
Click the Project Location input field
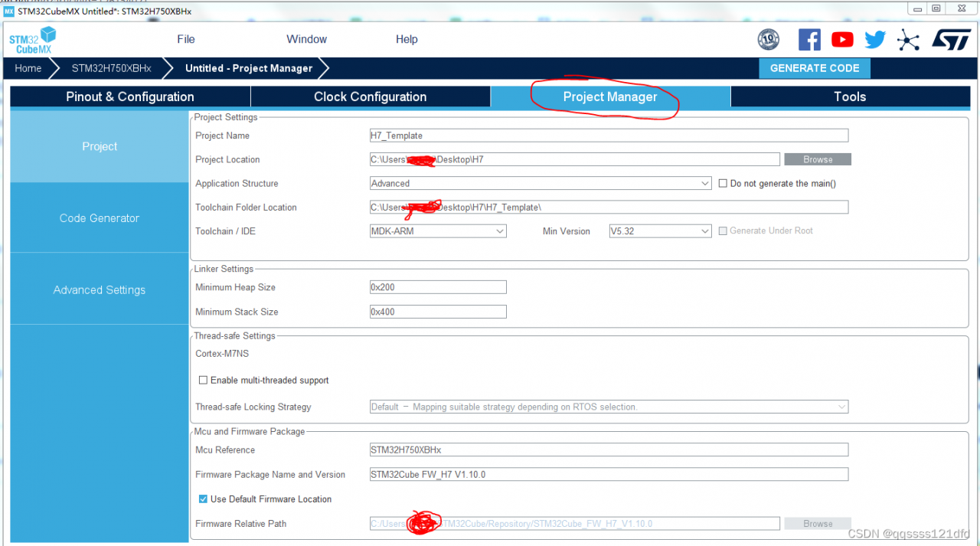[x=575, y=159]
